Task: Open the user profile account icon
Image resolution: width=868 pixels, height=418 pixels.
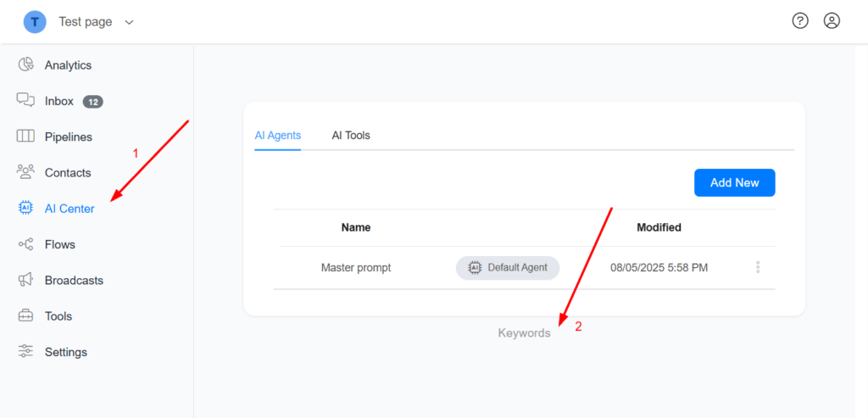Action: pos(832,21)
